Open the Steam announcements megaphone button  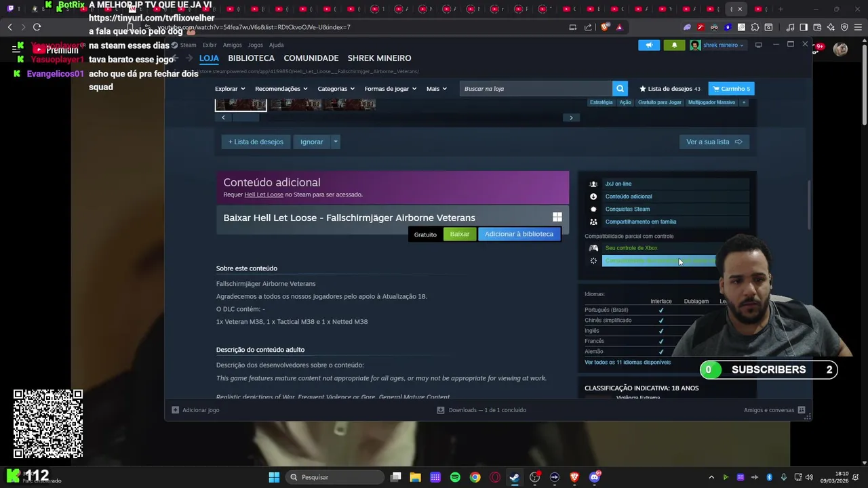click(x=649, y=45)
